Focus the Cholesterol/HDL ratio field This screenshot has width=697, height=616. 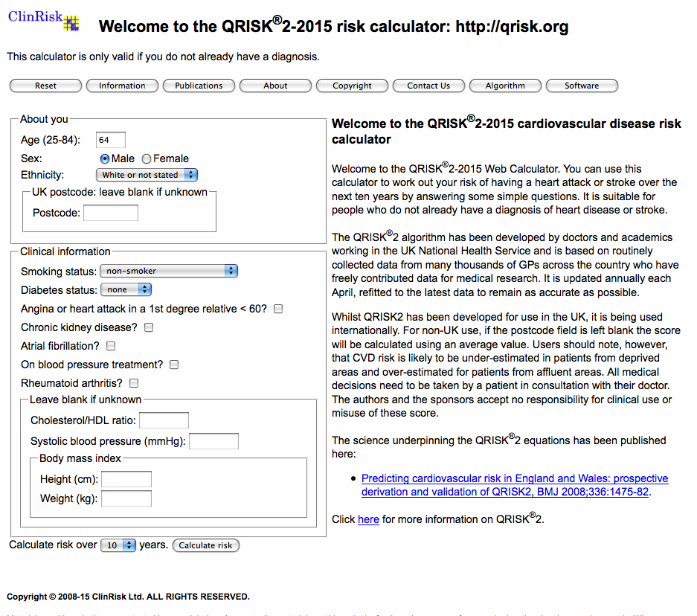tap(164, 420)
